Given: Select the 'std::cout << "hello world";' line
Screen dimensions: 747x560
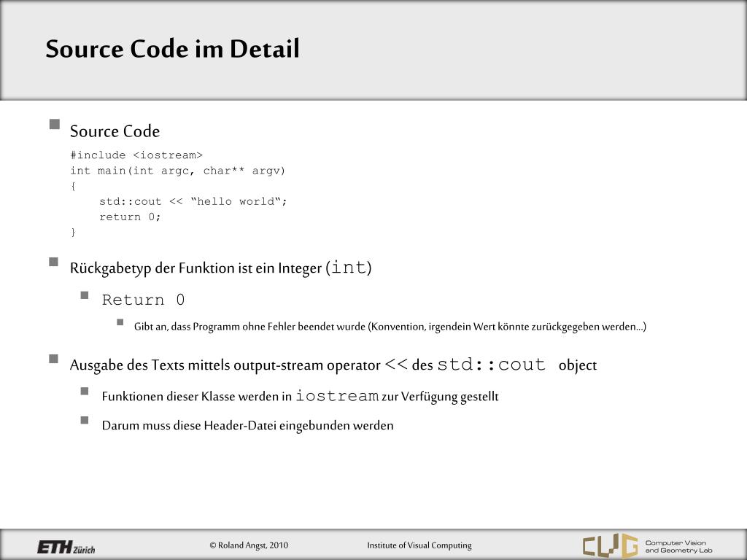Looking at the screenshot, I should tap(193, 201).
